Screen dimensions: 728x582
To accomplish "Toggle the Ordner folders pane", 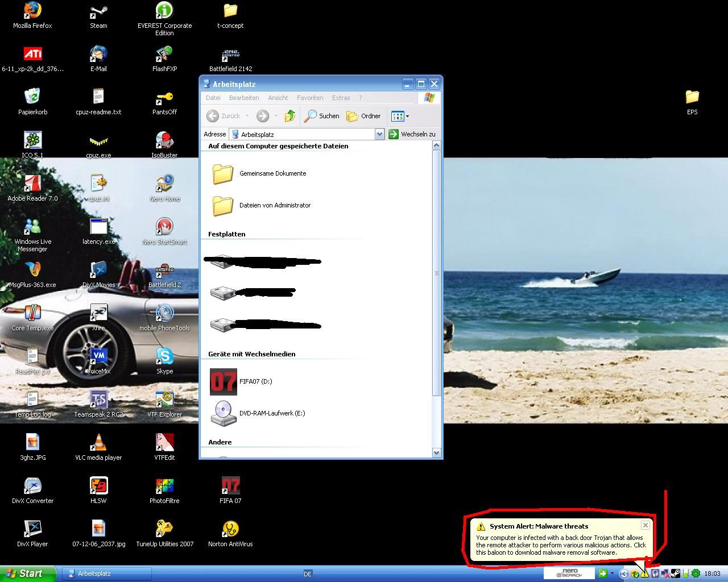I will click(x=363, y=116).
